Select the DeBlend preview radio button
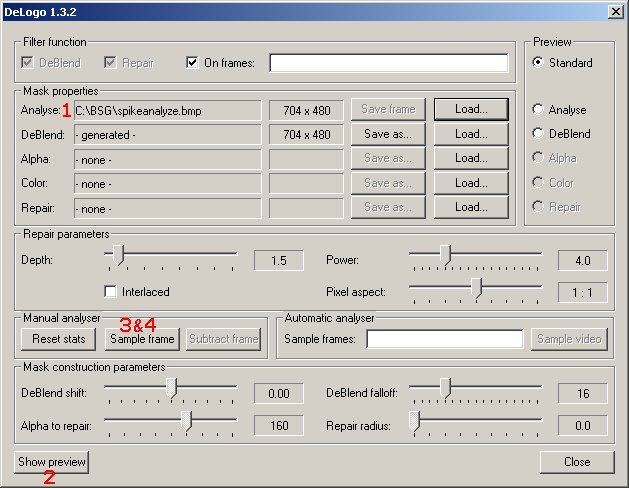Image resolution: width=629 pixels, height=488 pixels. [538, 134]
